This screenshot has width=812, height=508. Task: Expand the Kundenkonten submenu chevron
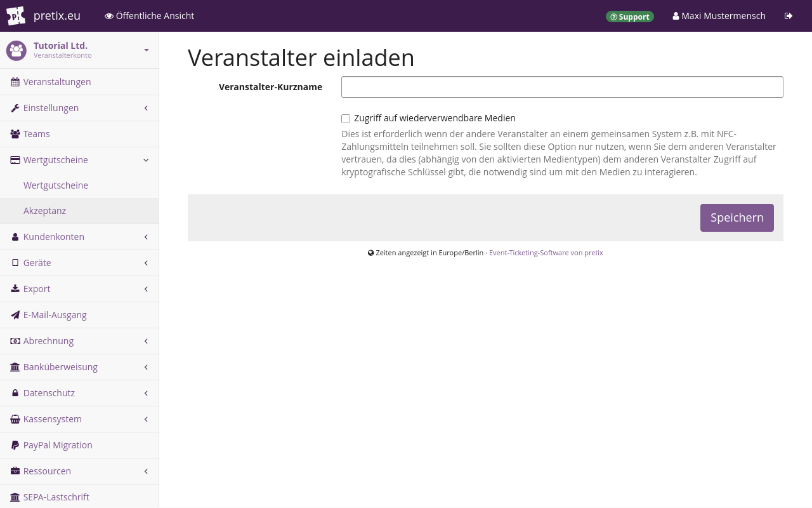(146, 237)
